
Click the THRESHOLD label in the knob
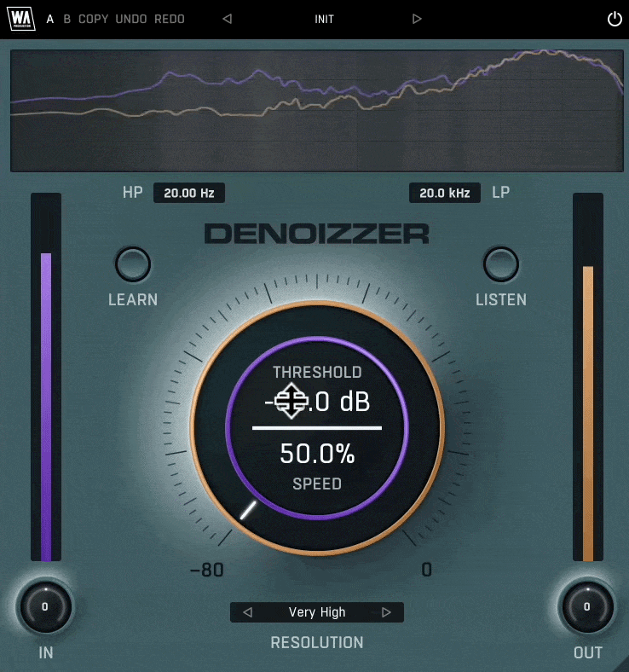coord(317,372)
